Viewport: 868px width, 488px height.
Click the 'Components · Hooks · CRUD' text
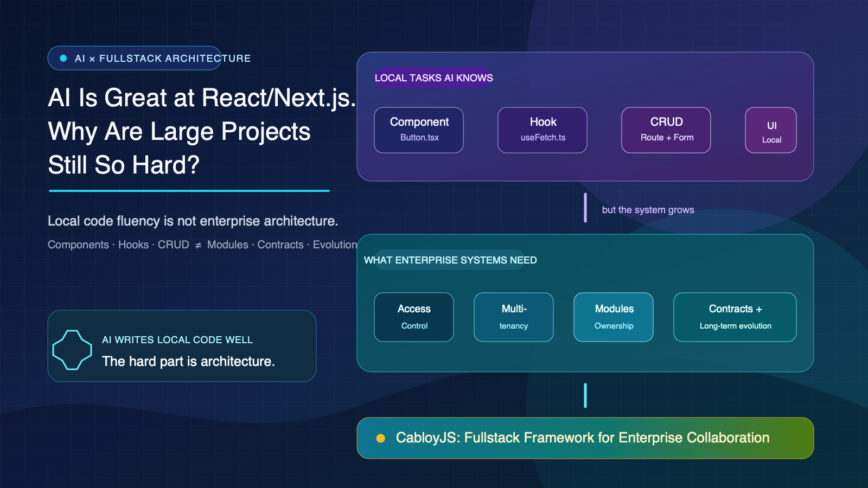click(x=118, y=245)
